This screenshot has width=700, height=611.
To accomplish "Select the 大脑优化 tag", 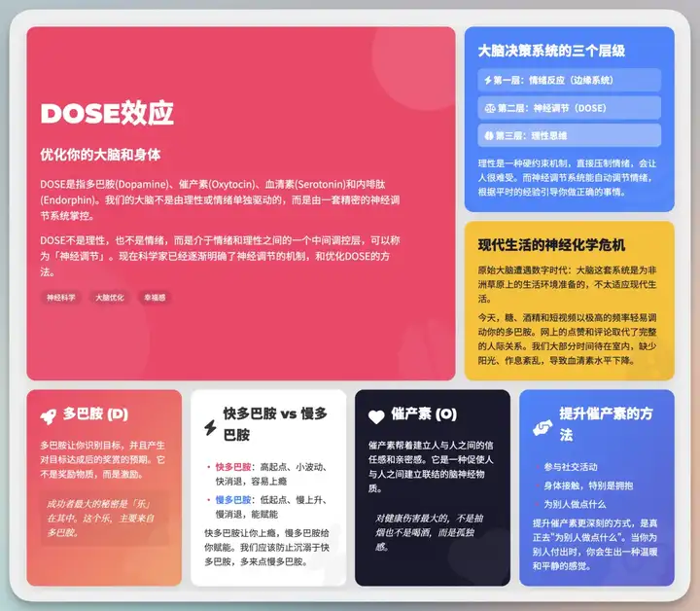I will tap(109, 298).
